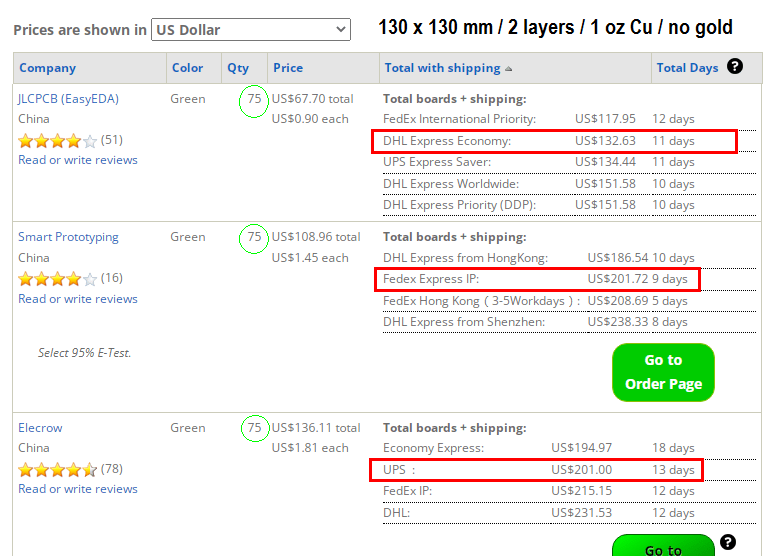Sort by Total Days column header

[x=687, y=68]
